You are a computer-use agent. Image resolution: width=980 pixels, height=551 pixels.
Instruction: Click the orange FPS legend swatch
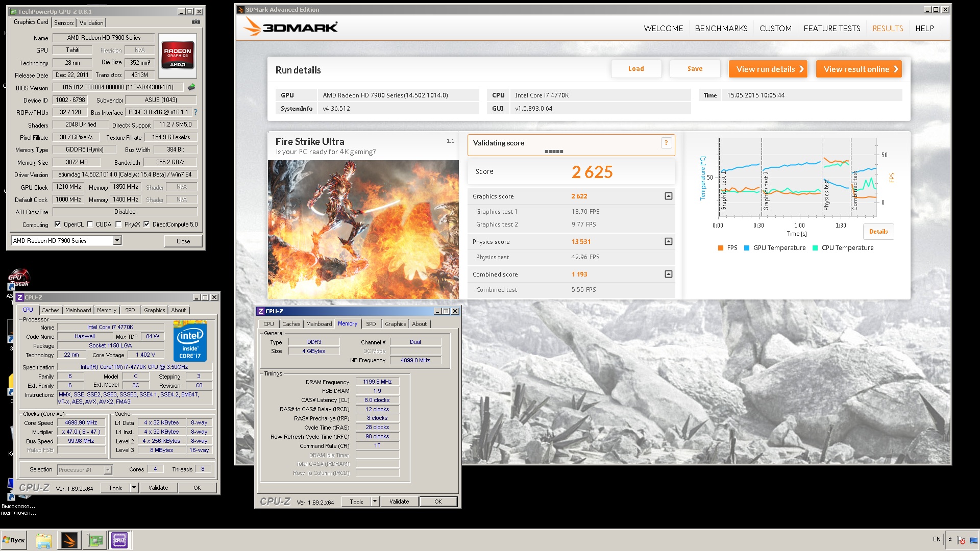(721, 248)
